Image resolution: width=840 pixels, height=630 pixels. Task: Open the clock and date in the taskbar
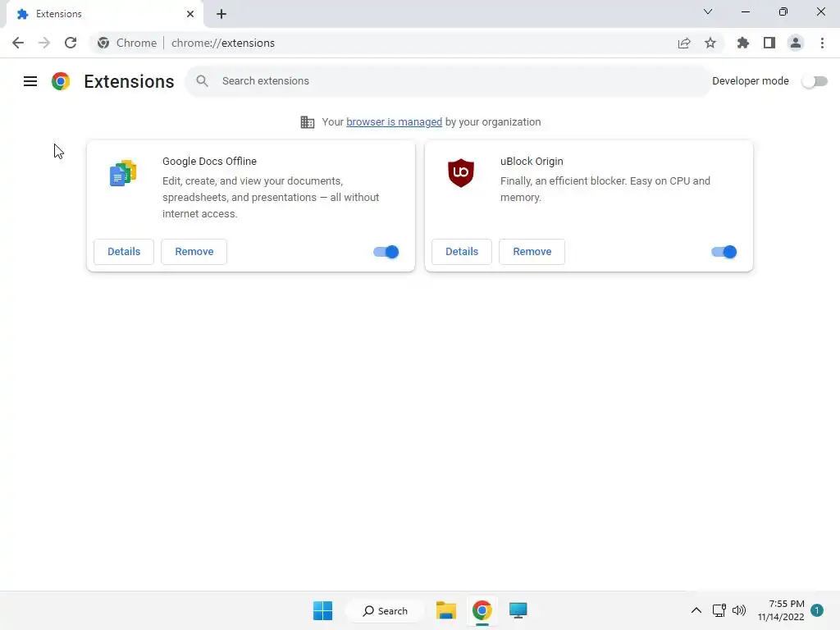pyautogui.click(x=781, y=610)
